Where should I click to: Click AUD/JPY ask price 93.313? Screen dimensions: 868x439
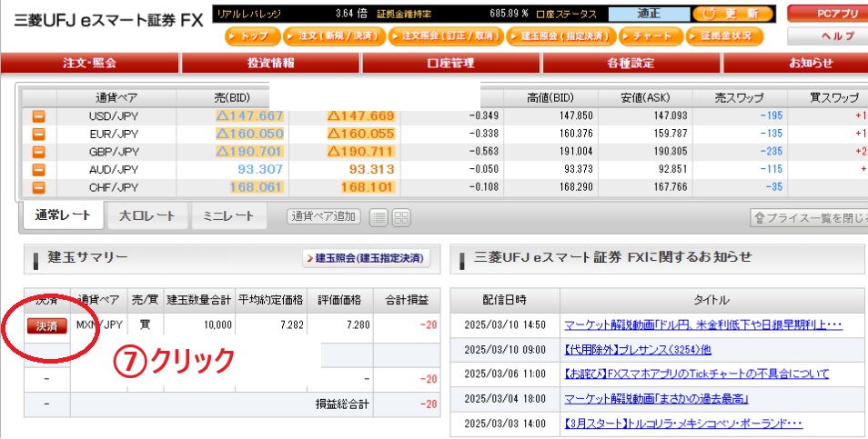[371, 169]
